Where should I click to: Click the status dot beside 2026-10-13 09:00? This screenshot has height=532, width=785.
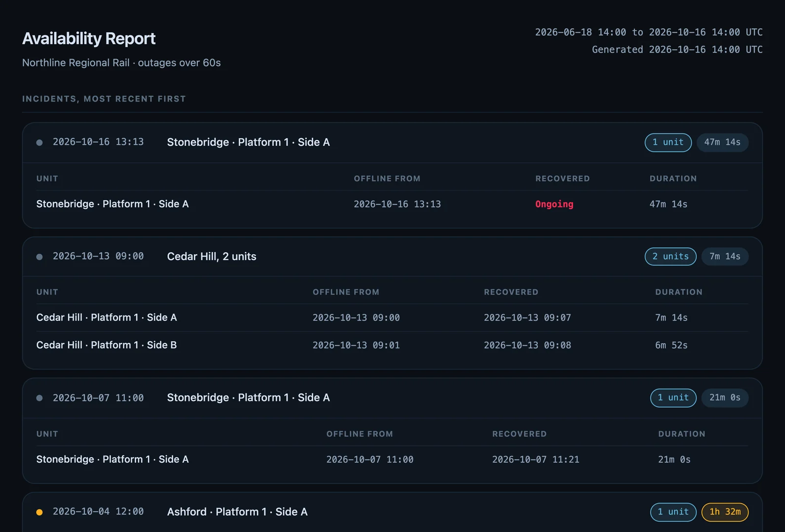point(39,257)
